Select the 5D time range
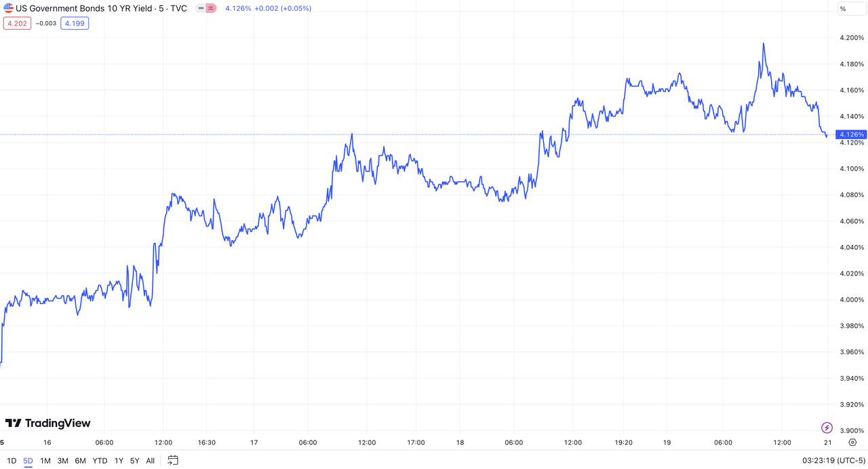 tap(28, 461)
